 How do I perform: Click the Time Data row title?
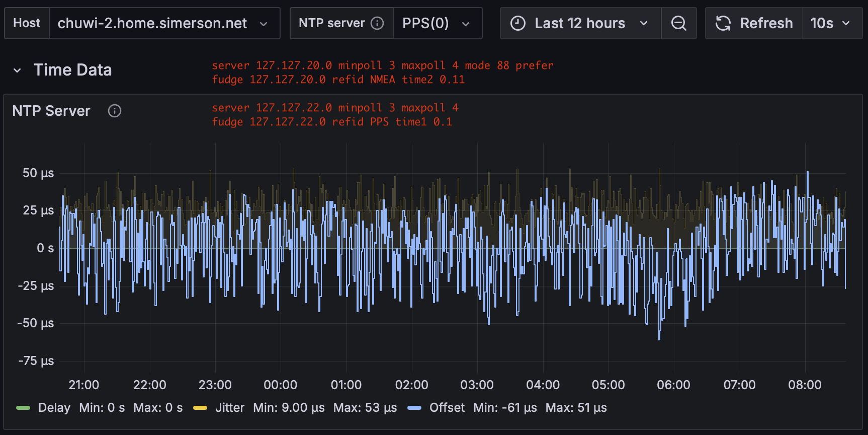pyautogui.click(x=73, y=70)
